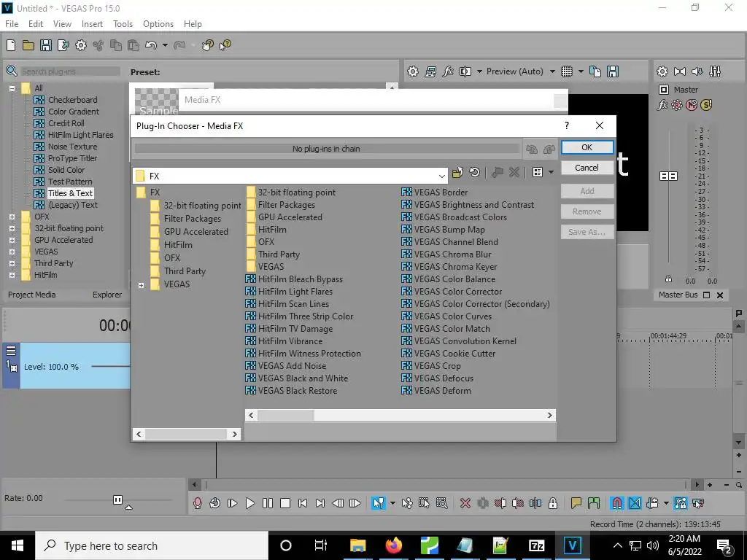Screen dimensions: 747x560
Task: Toggle Master bus Solo button
Action: click(706, 105)
